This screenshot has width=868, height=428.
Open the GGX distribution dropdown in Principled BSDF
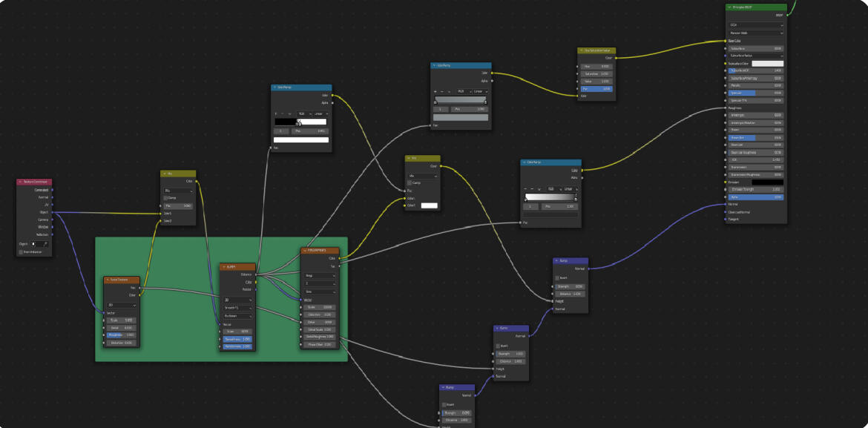pos(755,24)
